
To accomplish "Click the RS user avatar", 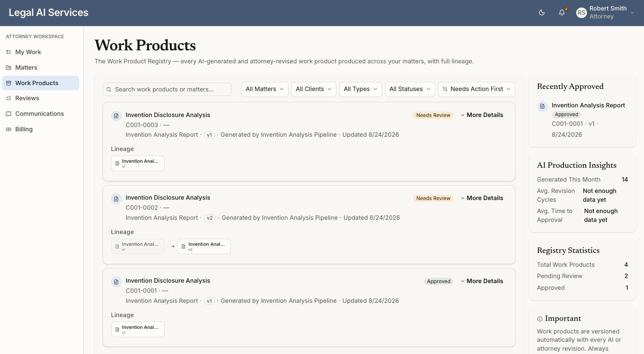I will click(x=581, y=13).
